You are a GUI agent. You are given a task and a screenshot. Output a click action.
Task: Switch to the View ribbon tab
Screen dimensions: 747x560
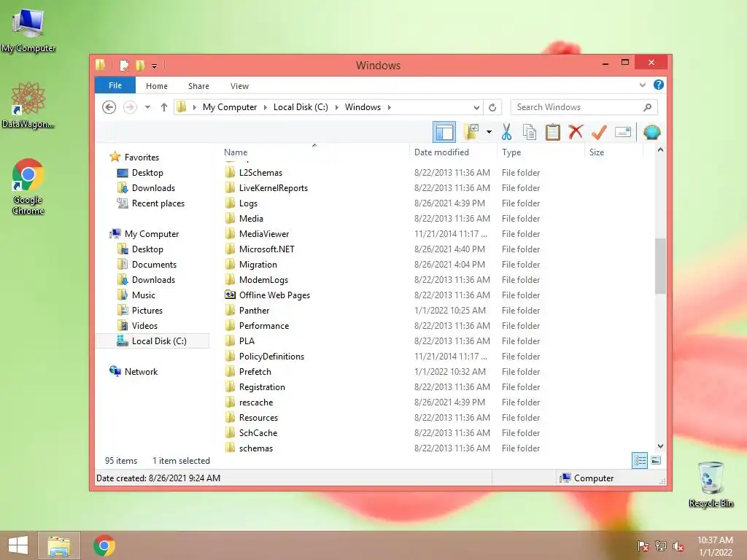point(239,86)
